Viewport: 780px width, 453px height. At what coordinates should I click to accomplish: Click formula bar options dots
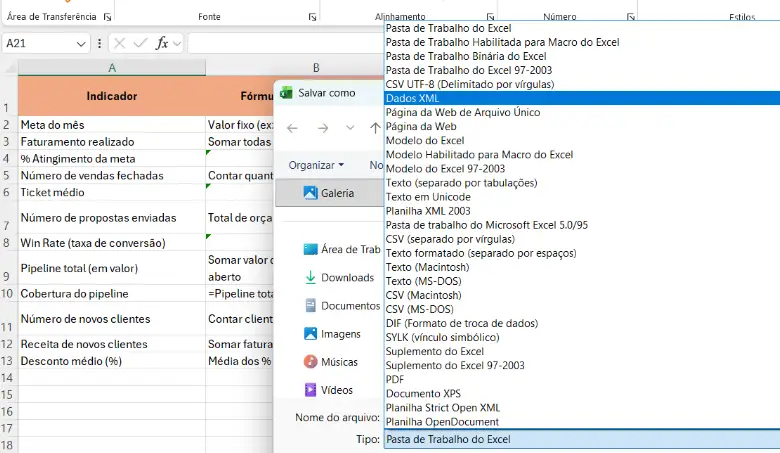(99, 43)
